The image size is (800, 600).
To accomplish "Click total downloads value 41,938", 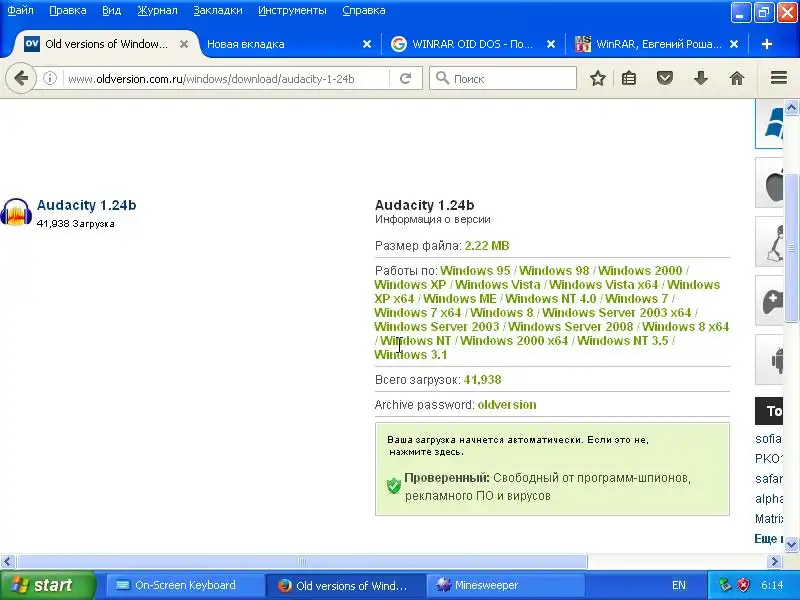I will [x=483, y=380].
